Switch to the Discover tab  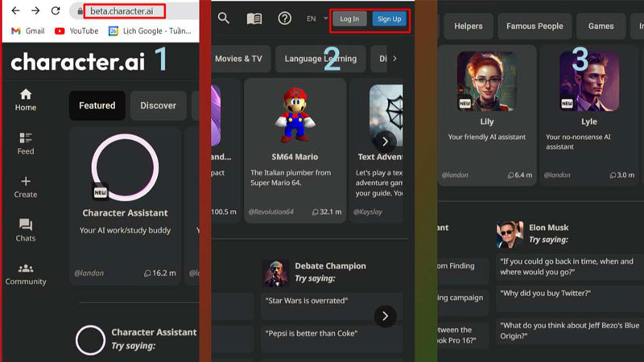click(158, 105)
